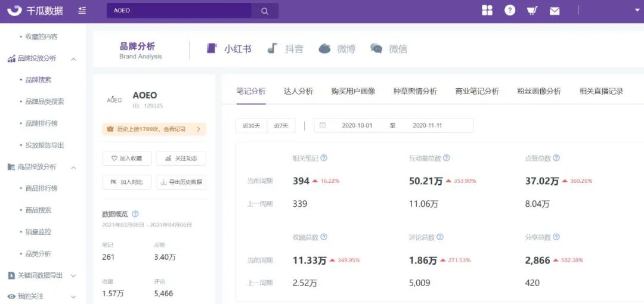
Task: Open the 历史上榜1789次 record banner
Action: (x=154, y=129)
